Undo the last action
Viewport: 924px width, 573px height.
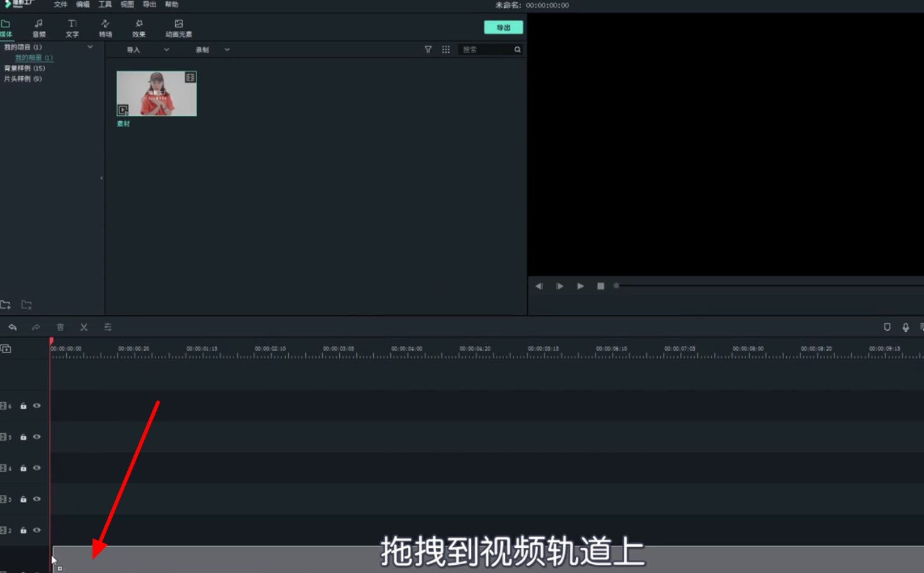[x=13, y=327]
